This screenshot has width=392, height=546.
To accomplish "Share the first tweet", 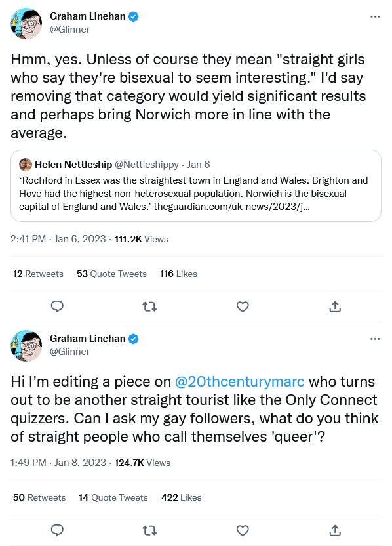I will tap(335, 306).
